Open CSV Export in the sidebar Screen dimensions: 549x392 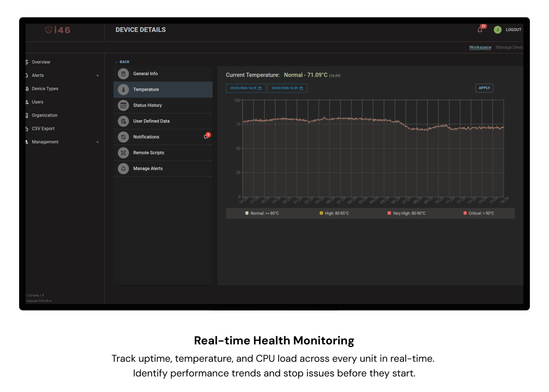[43, 129]
